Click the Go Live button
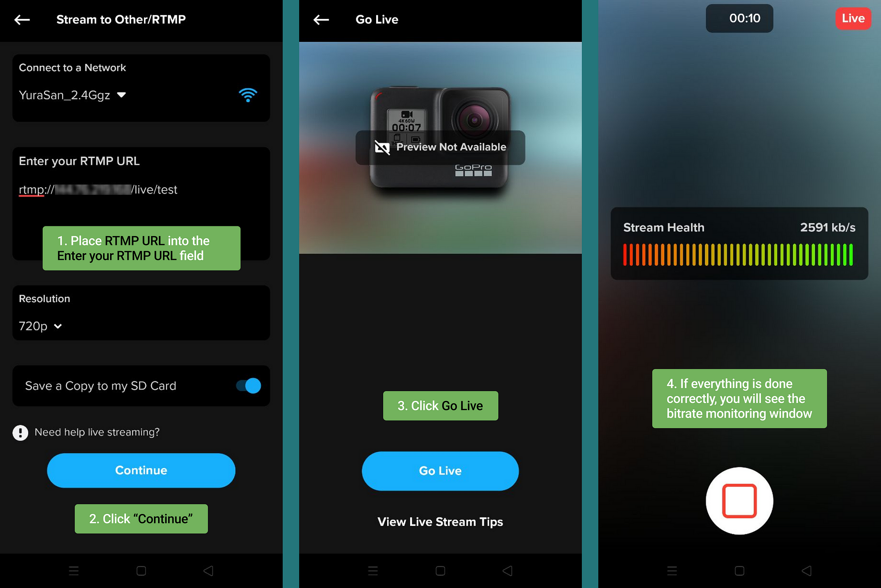The width and height of the screenshot is (881, 588). coord(440,470)
